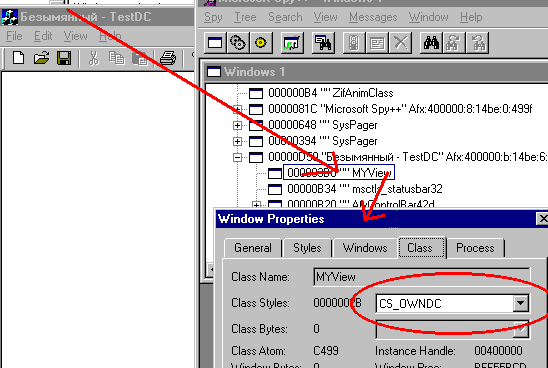Switch to Process tab in Window Properties
The image size is (548, 368).
(x=475, y=248)
